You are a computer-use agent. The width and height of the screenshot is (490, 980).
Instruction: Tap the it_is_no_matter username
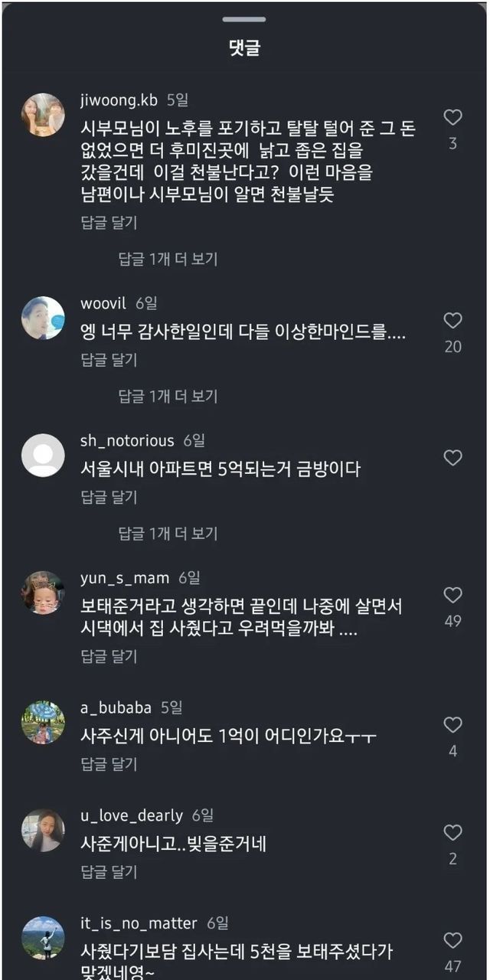139,923
